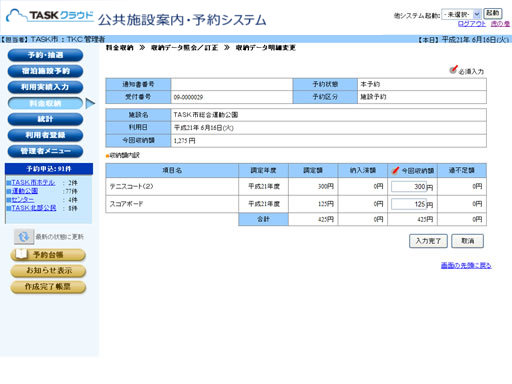Click the 1,275 円 今回収納額 value
This screenshot has width=512, height=384.
(x=184, y=141)
